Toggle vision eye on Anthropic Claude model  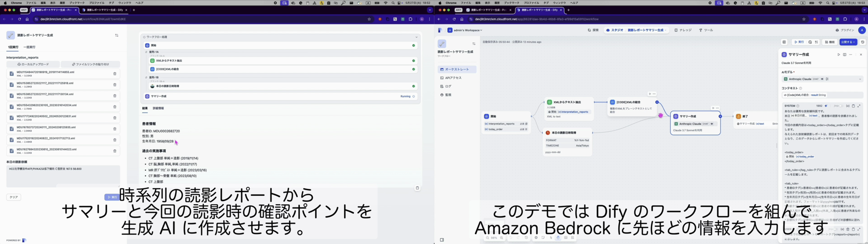[x=822, y=79]
